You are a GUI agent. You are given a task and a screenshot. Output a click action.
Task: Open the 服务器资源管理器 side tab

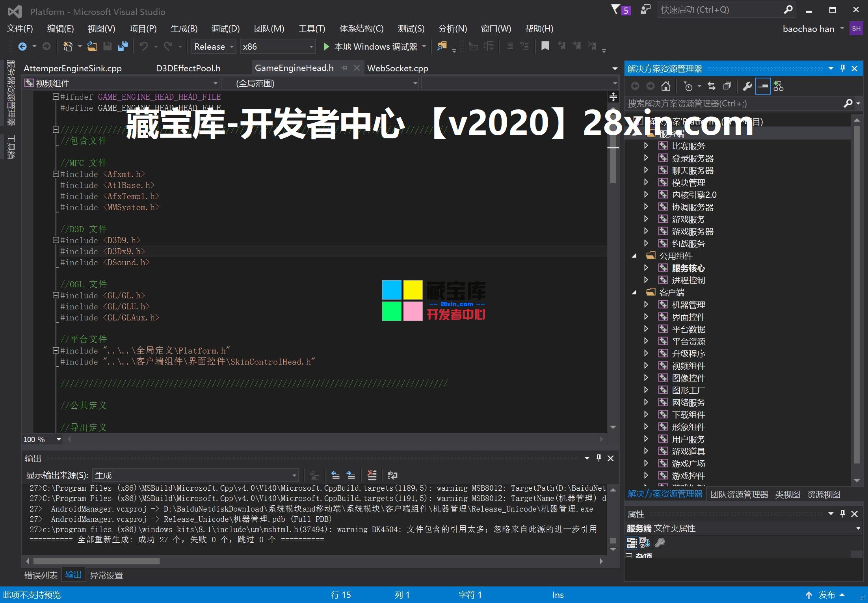click(11, 93)
